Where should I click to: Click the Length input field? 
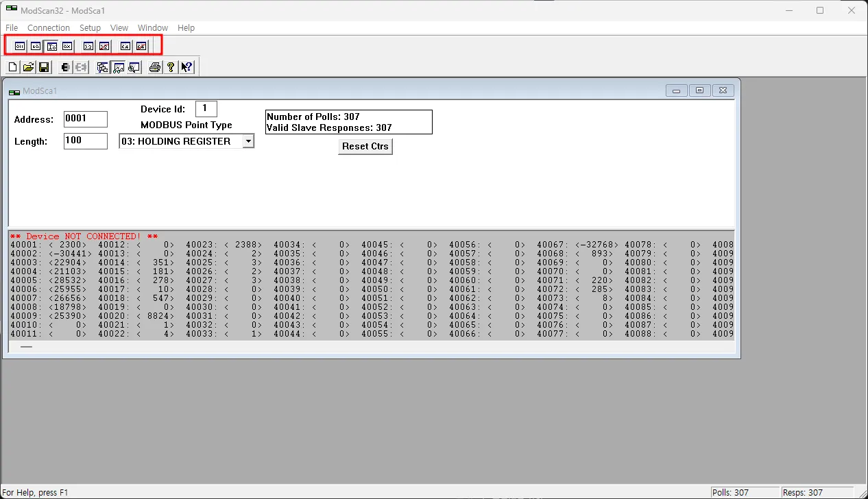point(86,141)
